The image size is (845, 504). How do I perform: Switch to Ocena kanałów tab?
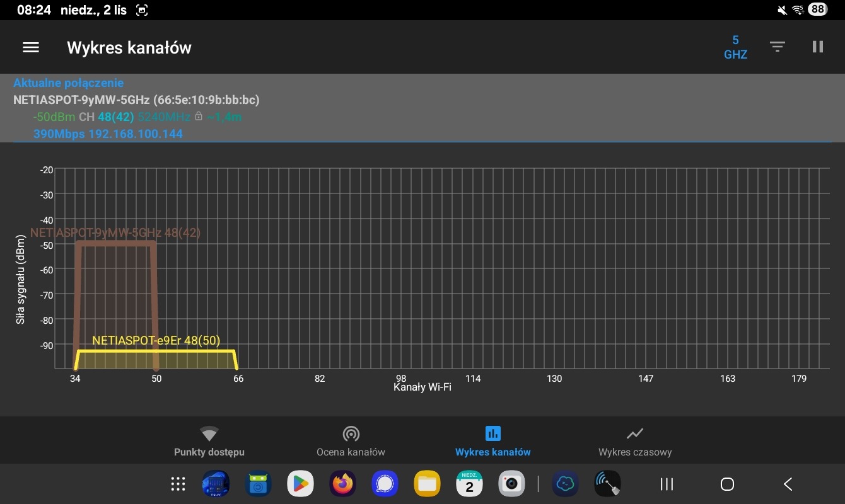point(351,441)
